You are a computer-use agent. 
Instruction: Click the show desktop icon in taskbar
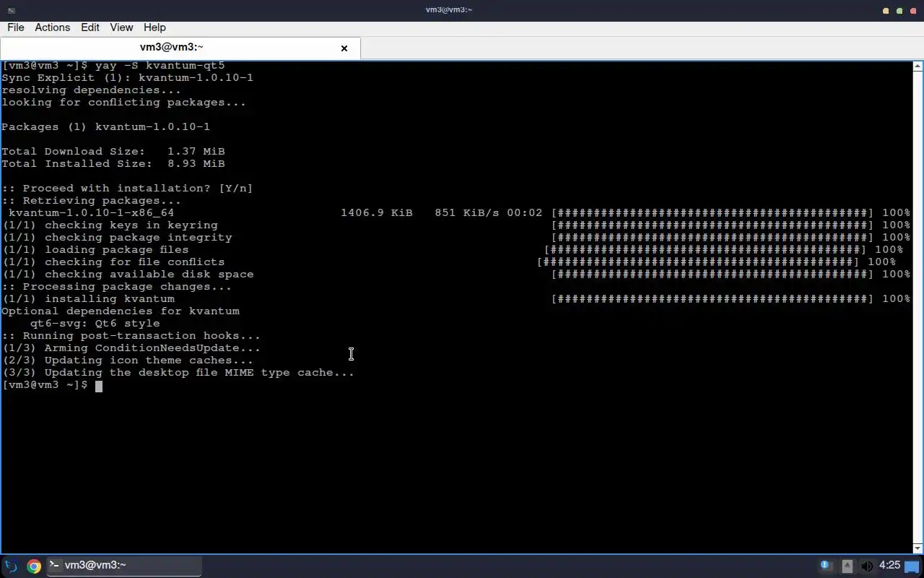click(x=912, y=566)
